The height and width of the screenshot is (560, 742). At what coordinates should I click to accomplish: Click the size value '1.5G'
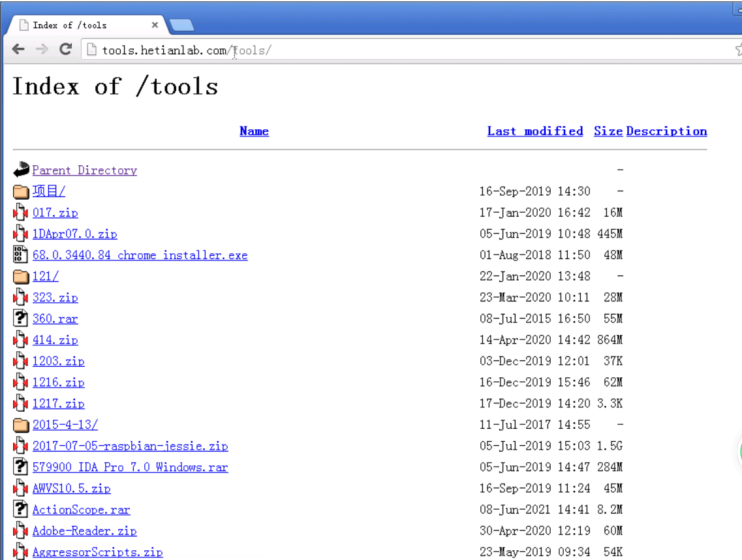610,446
